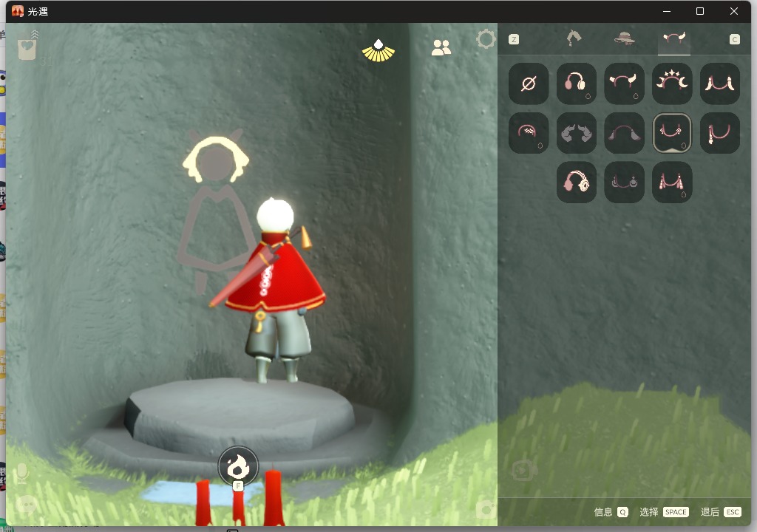Image resolution: width=757 pixels, height=532 pixels.
Task: Click the 选择 SPACE select button
Action: pyautogui.click(x=664, y=512)
